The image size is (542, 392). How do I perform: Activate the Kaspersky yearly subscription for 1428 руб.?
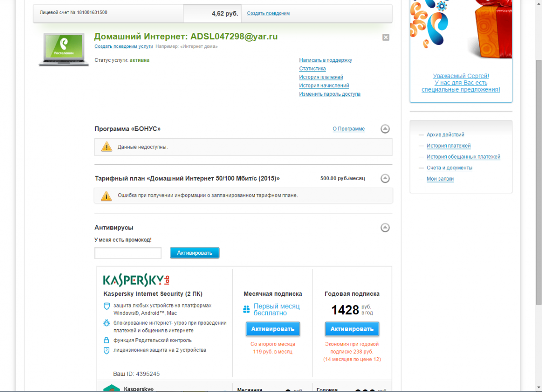click(x=352, y=329)
